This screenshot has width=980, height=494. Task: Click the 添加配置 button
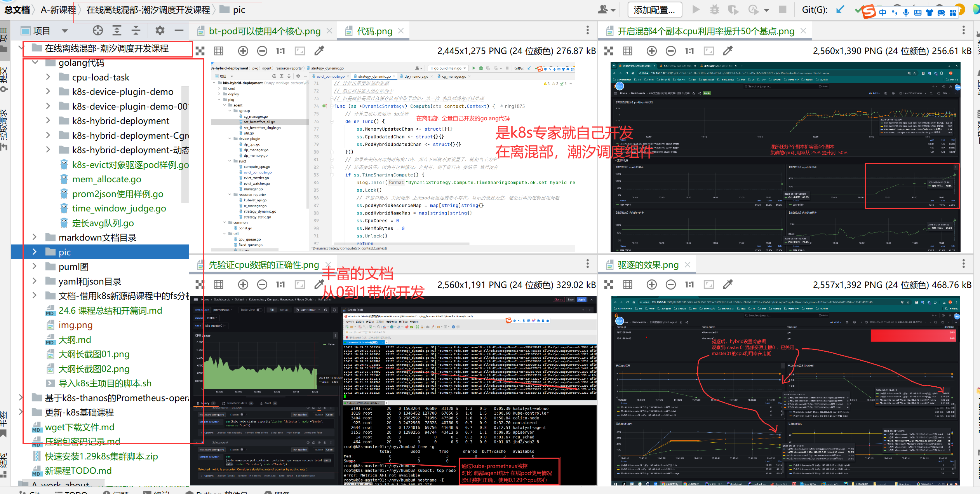point(654,10)
